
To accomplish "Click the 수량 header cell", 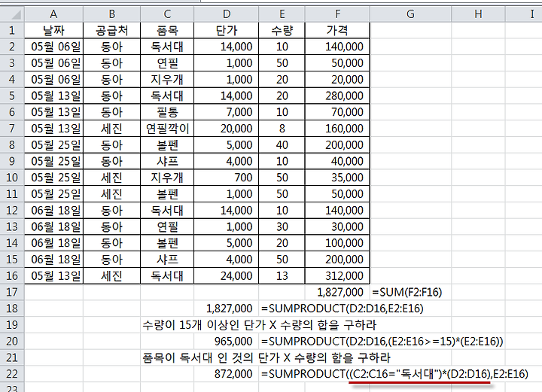I will [x=282, y=30].
